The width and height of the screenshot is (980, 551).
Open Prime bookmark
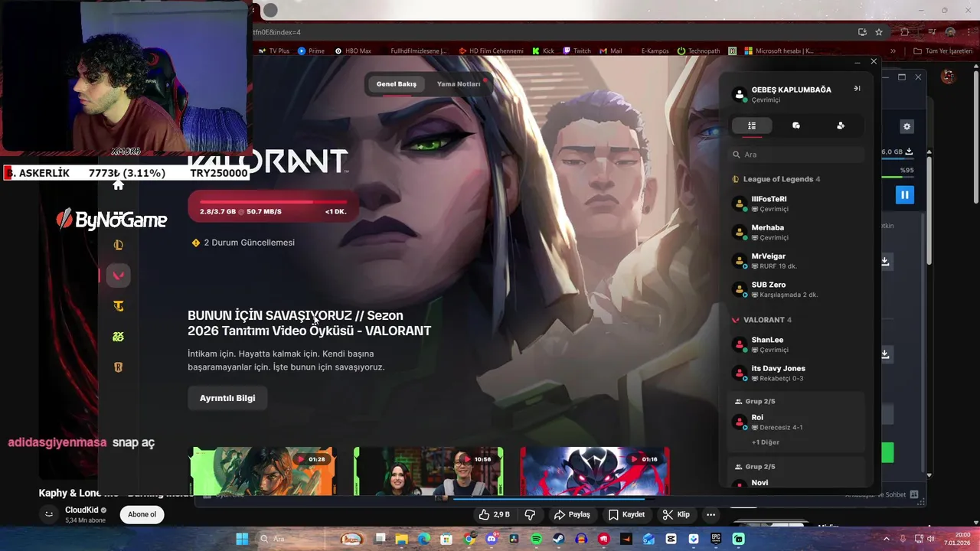click(311, 51)
